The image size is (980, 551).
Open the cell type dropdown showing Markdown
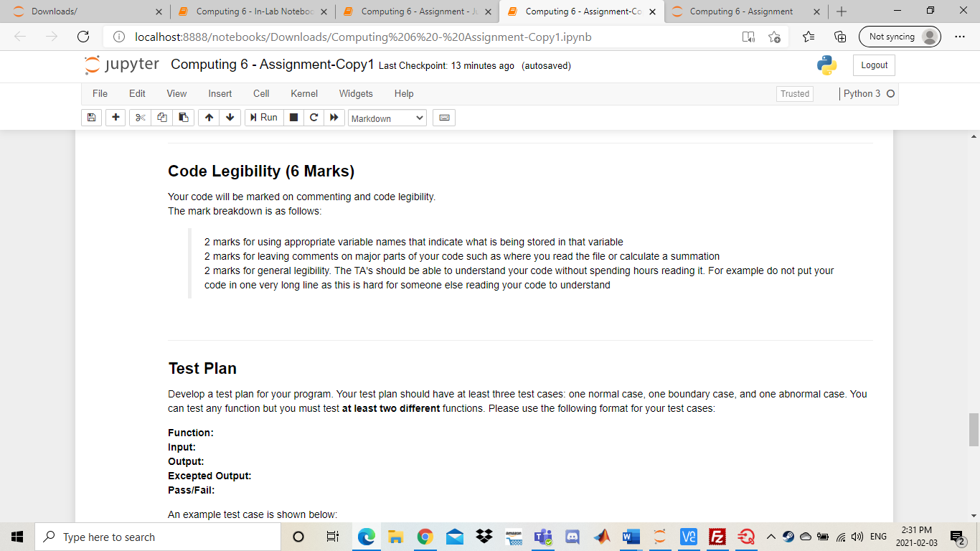click(387, 118)
